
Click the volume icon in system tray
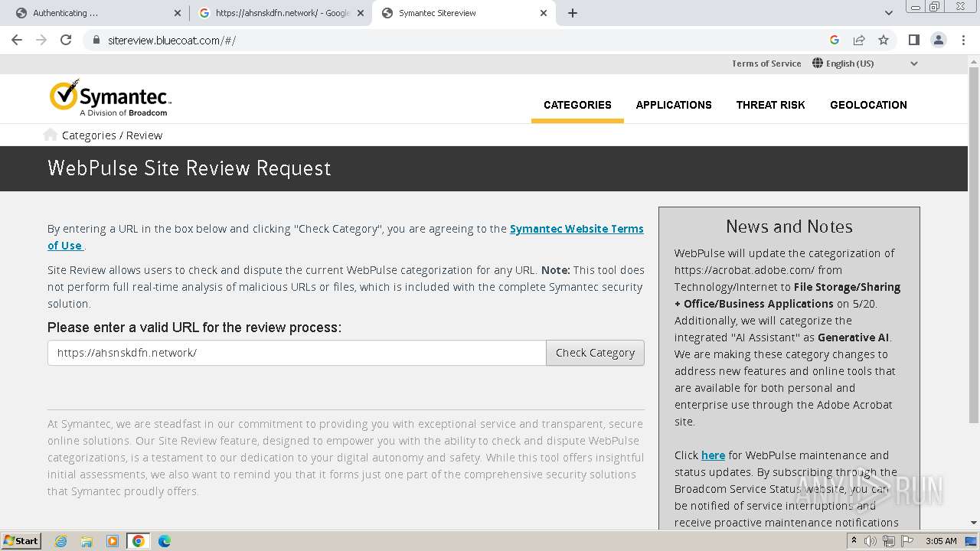click(x=871, y=541)
